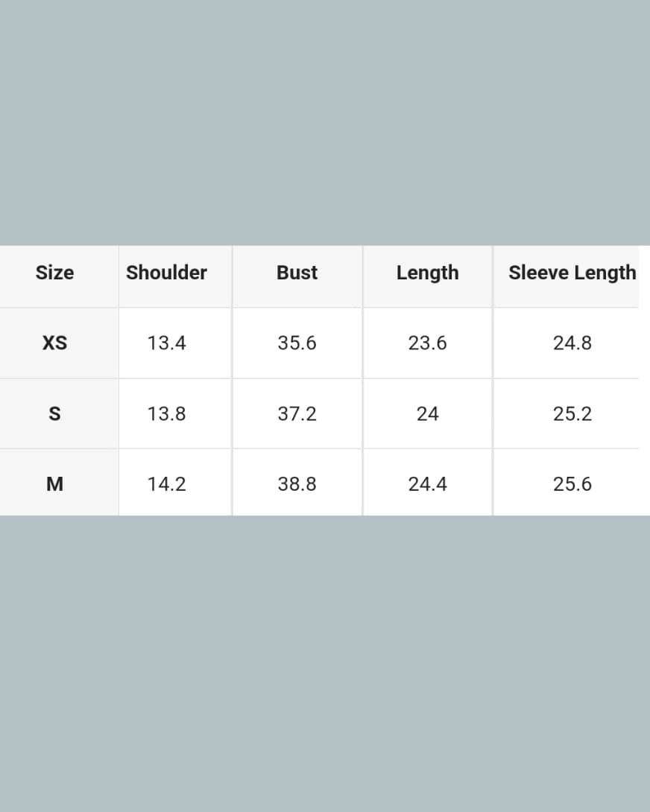The image size is (650, 812).
Task: Click the XS length value 23.6
Action: (x=427, y=343)
